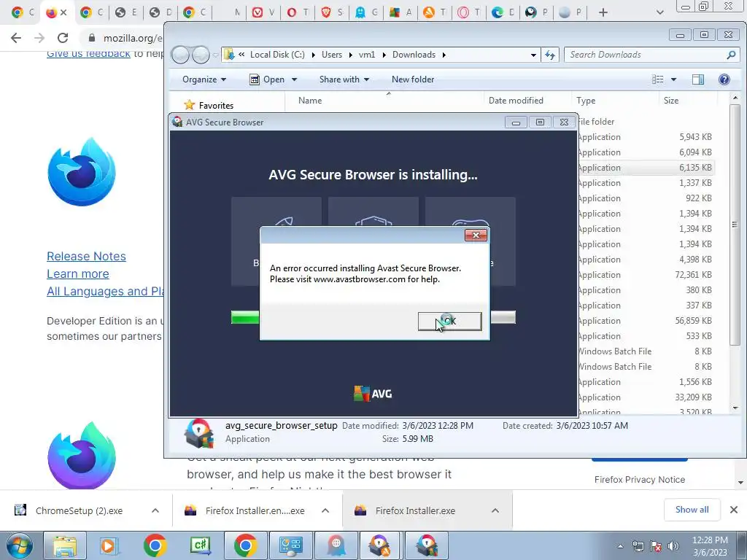Expand options chevron for ChromeSetup (2).exe
This screenshot has width=747, height=560.
coord(155,510)
